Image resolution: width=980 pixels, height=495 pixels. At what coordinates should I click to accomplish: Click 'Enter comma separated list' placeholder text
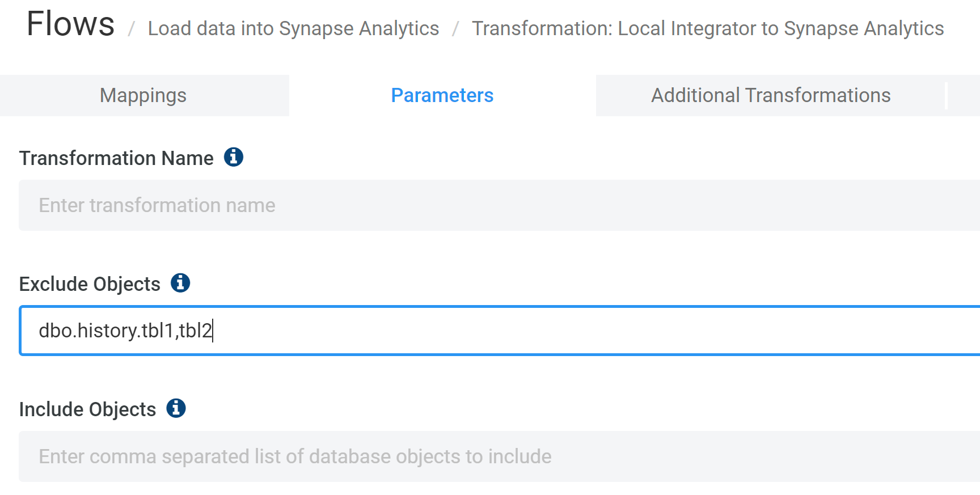295,456
